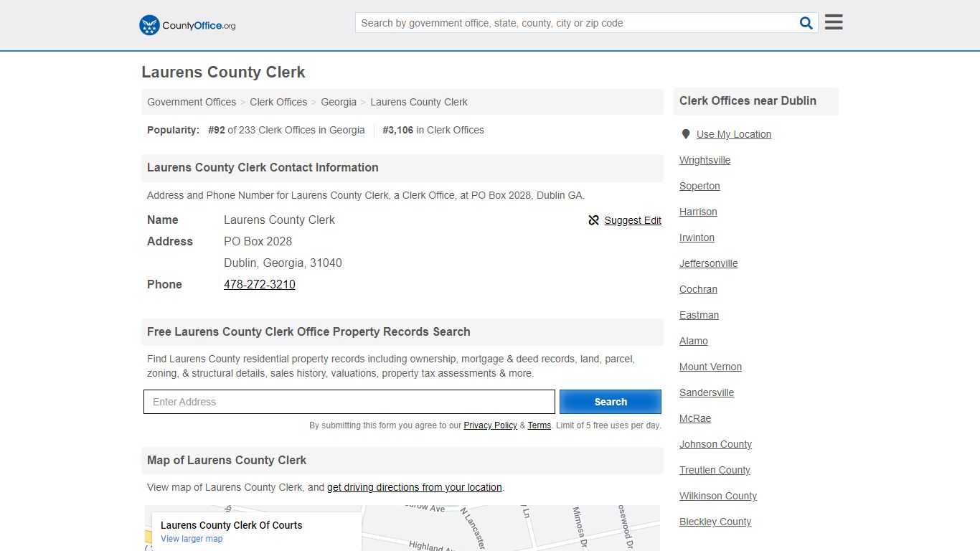Viewport: 980px width, 551px height.
Task: Click the Enter Address input field
Action: pyautogui.click(x=349, y=402)
